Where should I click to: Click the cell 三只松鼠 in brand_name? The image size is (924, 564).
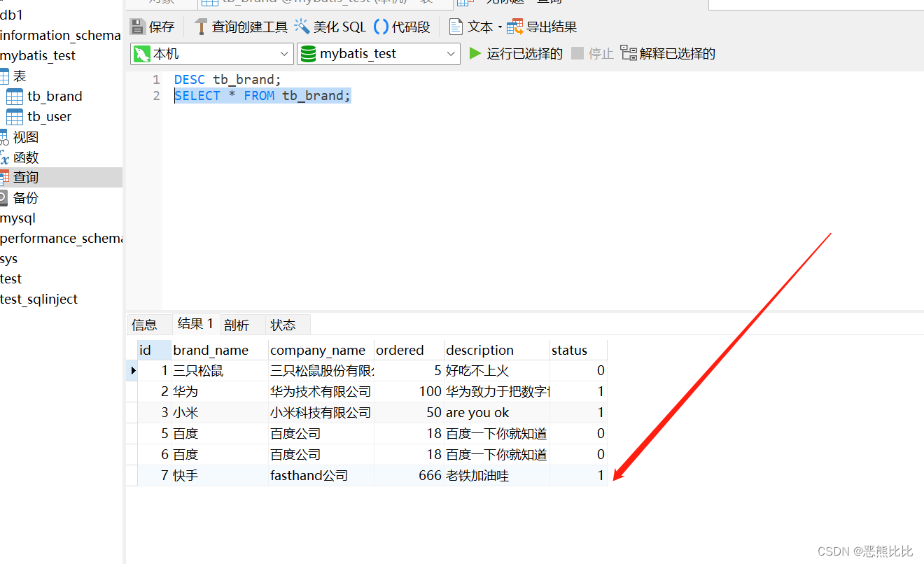(x=220, y=370)
